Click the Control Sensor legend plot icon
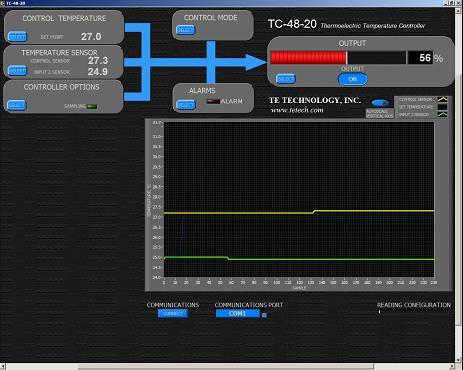The height and width of the screenshot is (370, 463). (x=442, y=99)
